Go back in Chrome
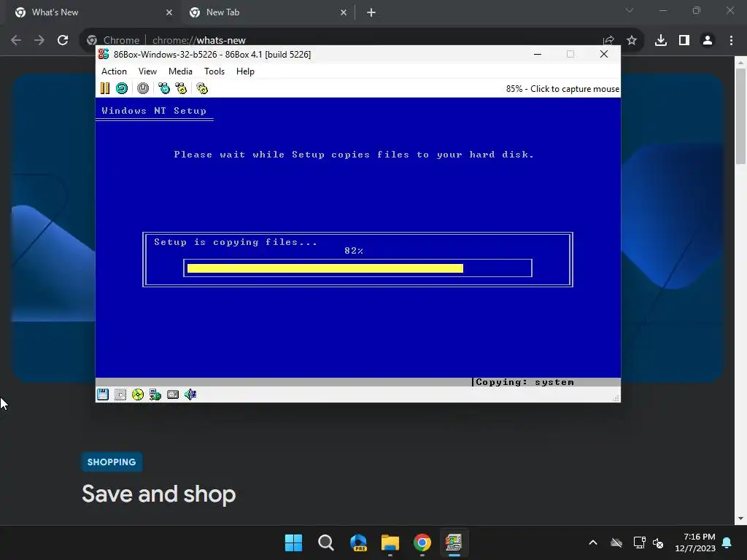The height and width of the screenshot is (560, 747). (x=16, y=40)
